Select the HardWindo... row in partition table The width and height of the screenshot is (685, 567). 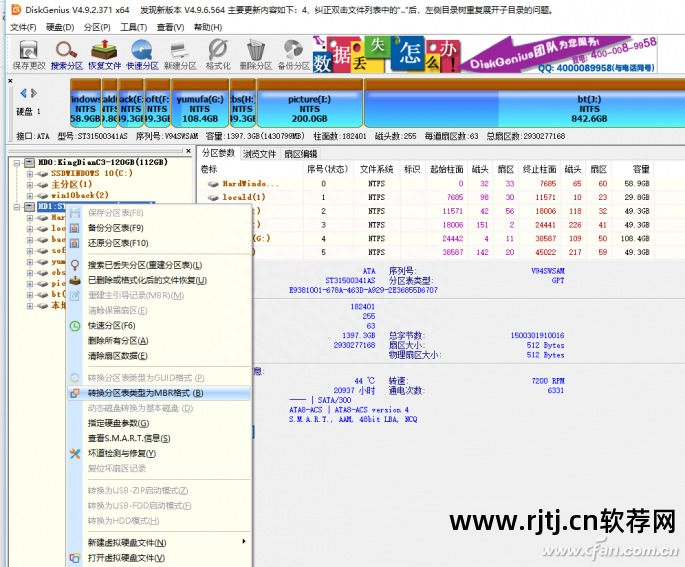click(x=426, y=183)
